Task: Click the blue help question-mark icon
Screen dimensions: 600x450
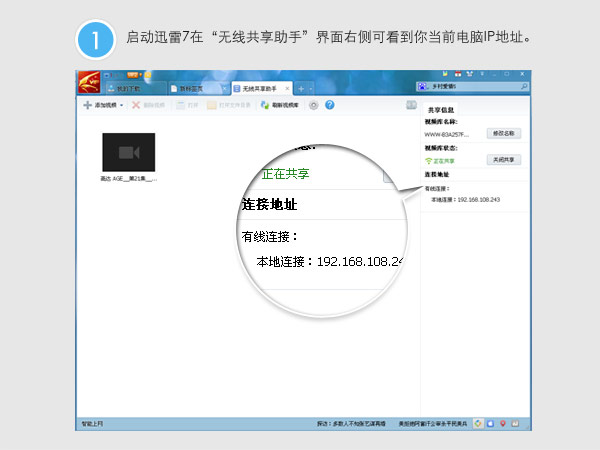Action: point(329,105)
